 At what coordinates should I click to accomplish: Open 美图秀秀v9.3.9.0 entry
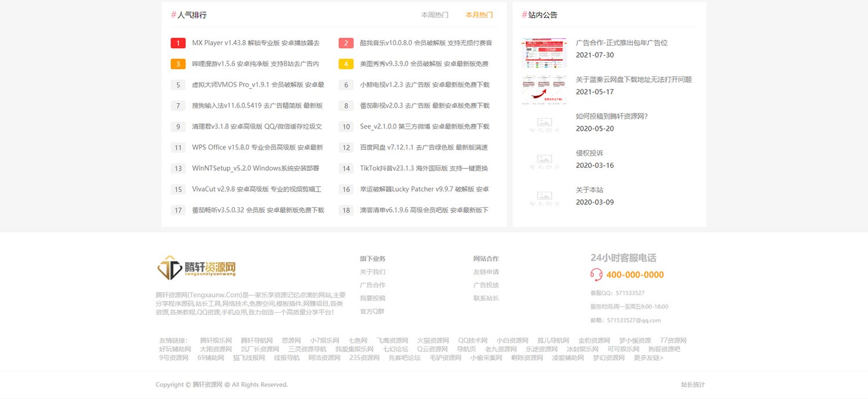424,64
